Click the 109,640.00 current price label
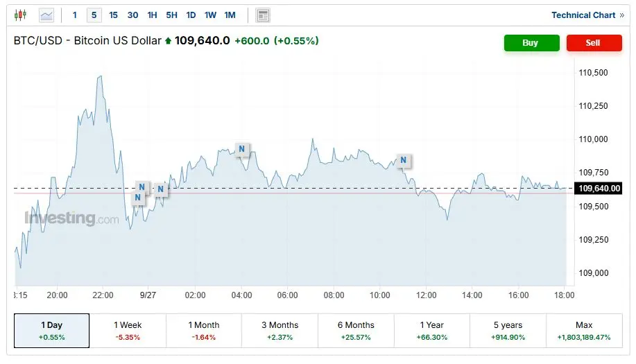 [599, 188]
